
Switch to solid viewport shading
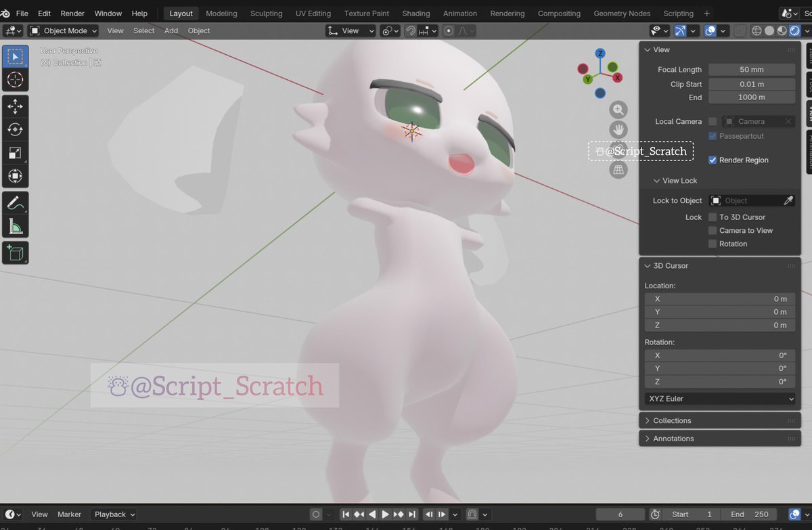[769, 30]
